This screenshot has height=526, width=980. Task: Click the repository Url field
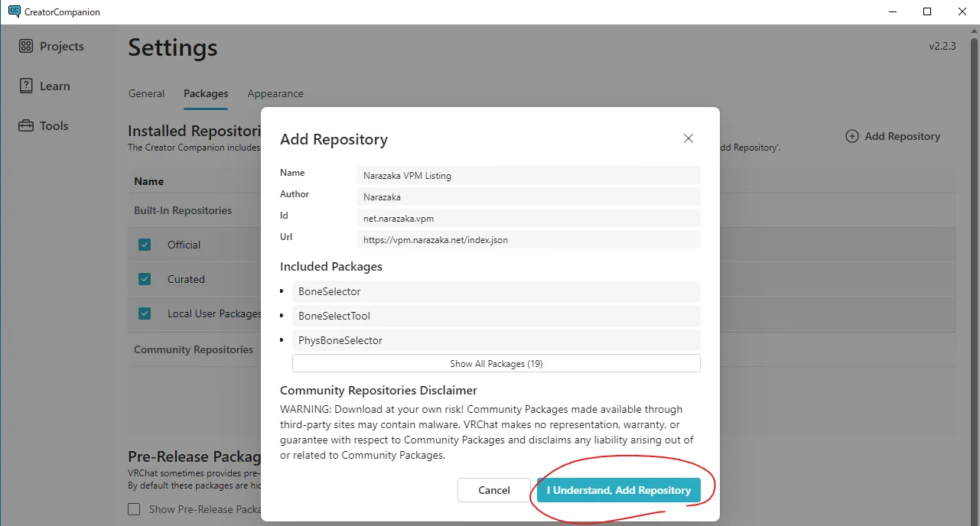528,239
